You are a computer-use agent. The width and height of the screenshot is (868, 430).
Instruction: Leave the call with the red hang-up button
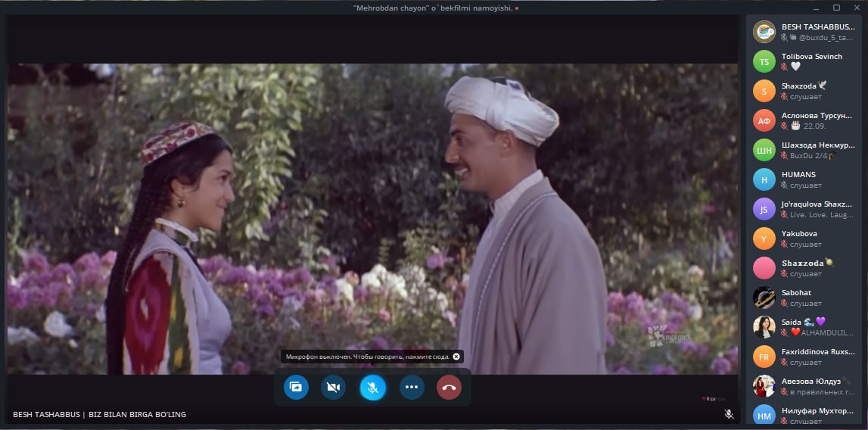449,388
